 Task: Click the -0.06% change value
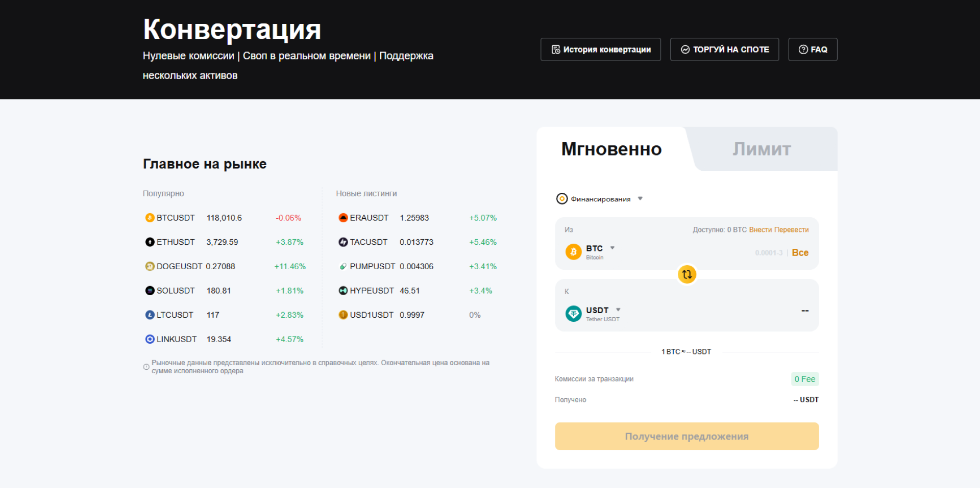pos(288,218)
